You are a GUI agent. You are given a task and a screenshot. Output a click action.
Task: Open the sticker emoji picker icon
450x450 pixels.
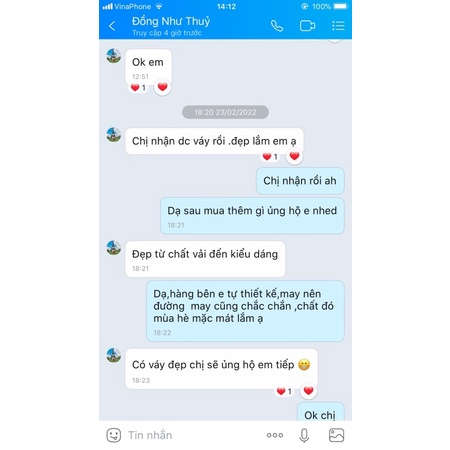click(x=114, y=435)
